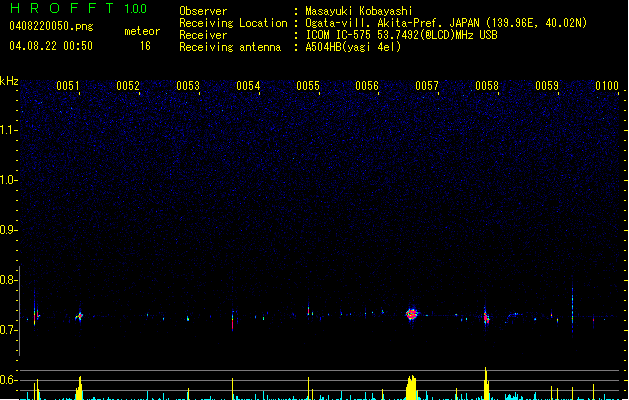The height and width of the screenshot is (400, 629).
Task: Click the meteor count value 16
Action: (x=145, y=46)
